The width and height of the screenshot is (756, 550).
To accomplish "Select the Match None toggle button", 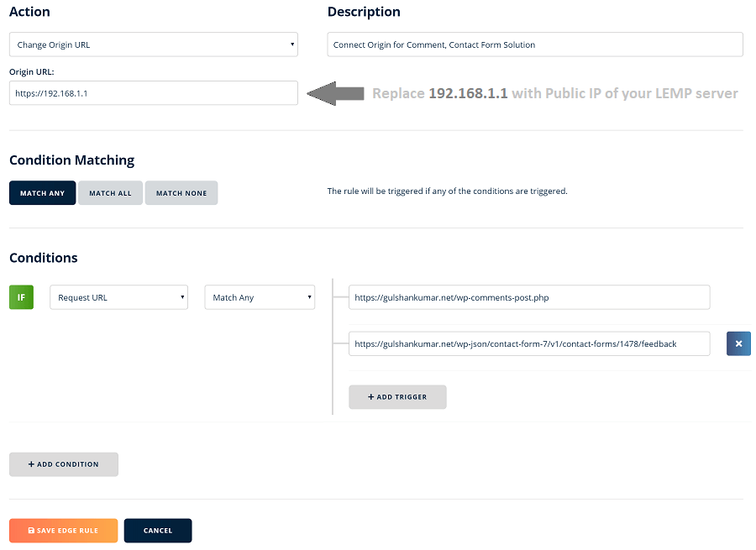I will point(181,193).
